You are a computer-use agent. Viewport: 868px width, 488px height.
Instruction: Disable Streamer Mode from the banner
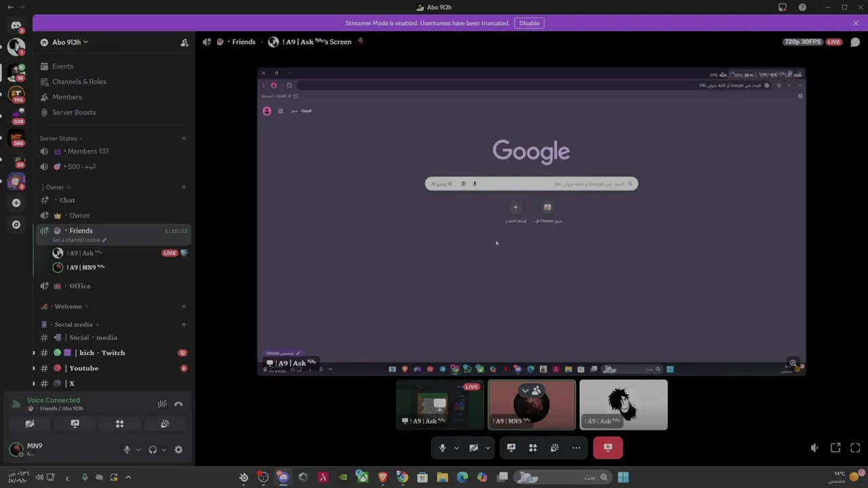click(x=529, y=23)
